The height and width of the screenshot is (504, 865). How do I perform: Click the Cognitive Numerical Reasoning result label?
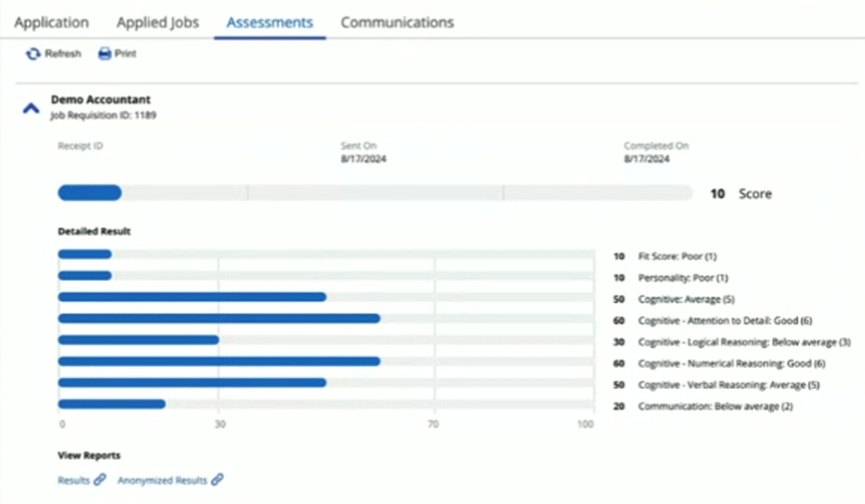point(731,363)
